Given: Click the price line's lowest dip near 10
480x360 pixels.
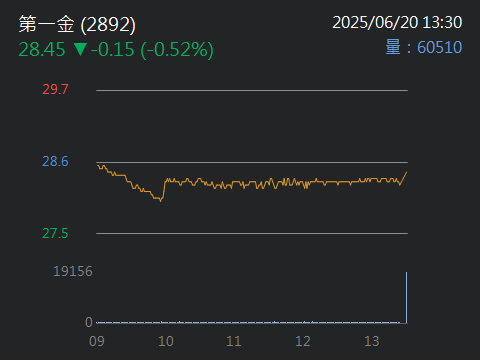Looking at the screenshot, I should 160,199.
